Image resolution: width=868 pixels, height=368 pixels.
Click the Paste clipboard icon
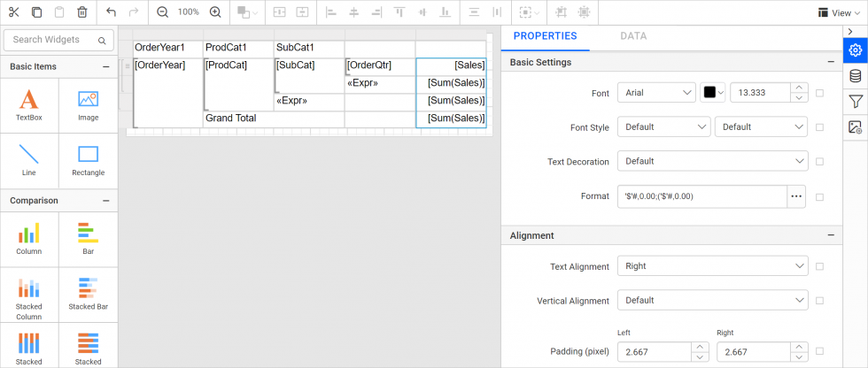tap(59, 12)
